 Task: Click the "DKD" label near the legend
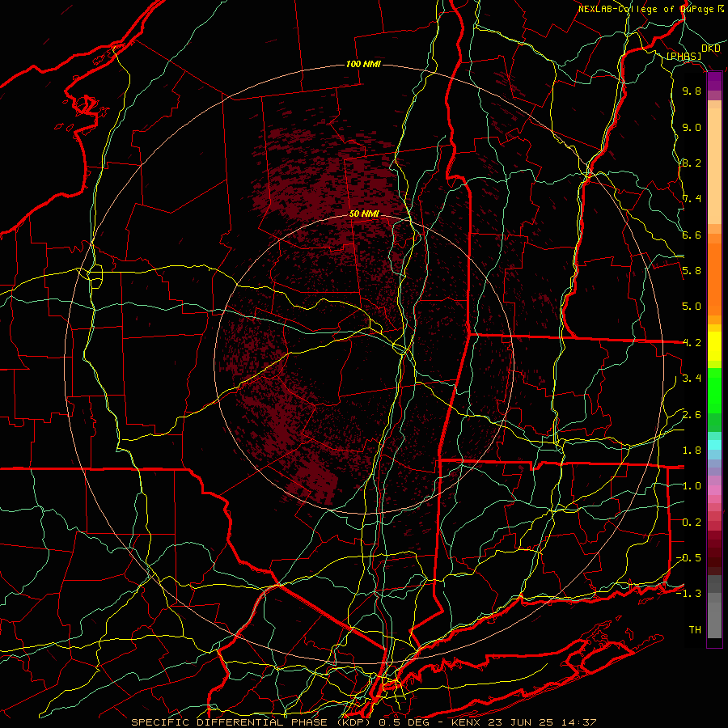[x=710, y=48]
